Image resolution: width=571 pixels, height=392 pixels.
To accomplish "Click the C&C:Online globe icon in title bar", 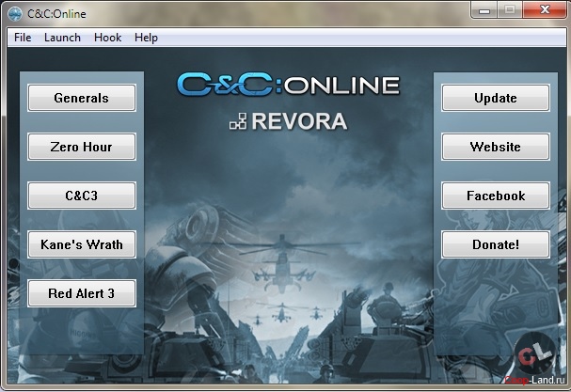I will pyautogui.click(x=15, y=14).
